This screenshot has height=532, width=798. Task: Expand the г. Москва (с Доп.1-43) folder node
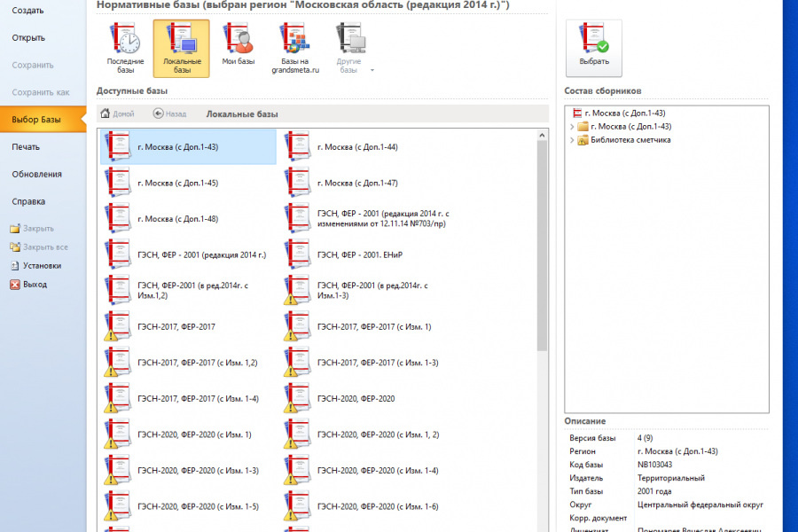tap(572, 127)
